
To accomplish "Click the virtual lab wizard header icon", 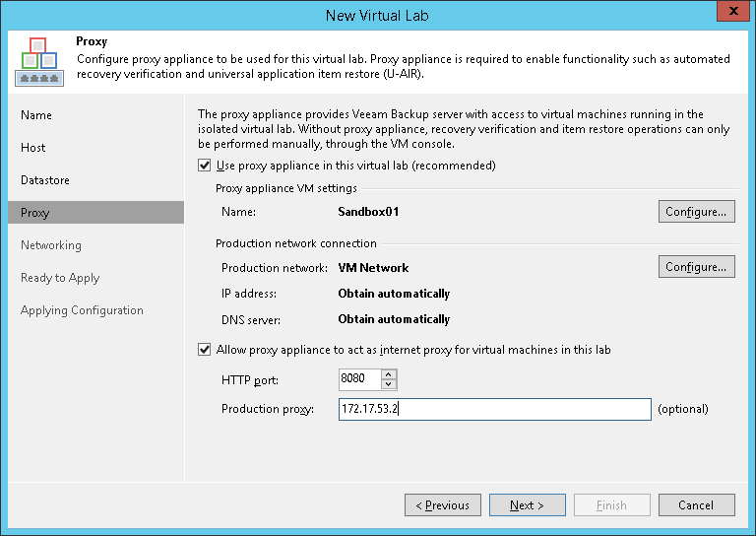I will [x=38, y=62].
